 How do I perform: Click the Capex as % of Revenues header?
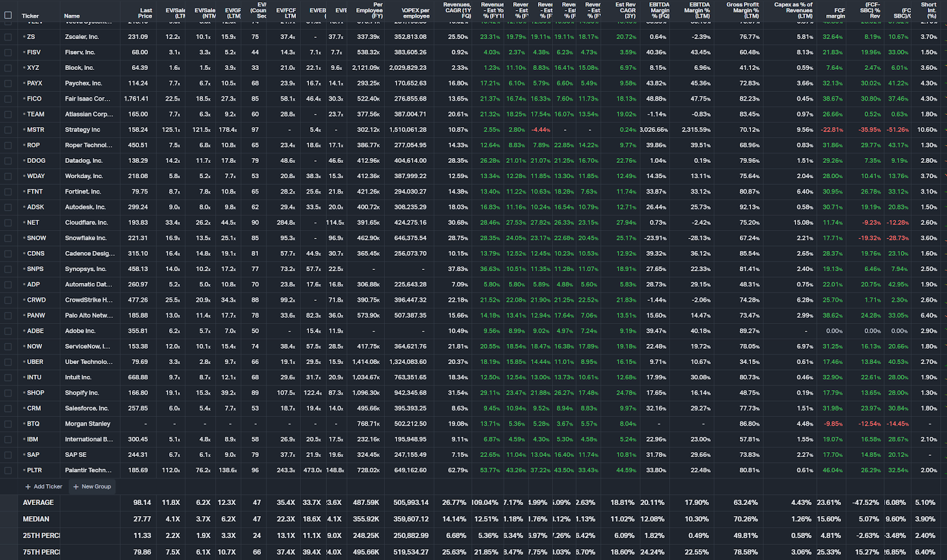point(793,10)
